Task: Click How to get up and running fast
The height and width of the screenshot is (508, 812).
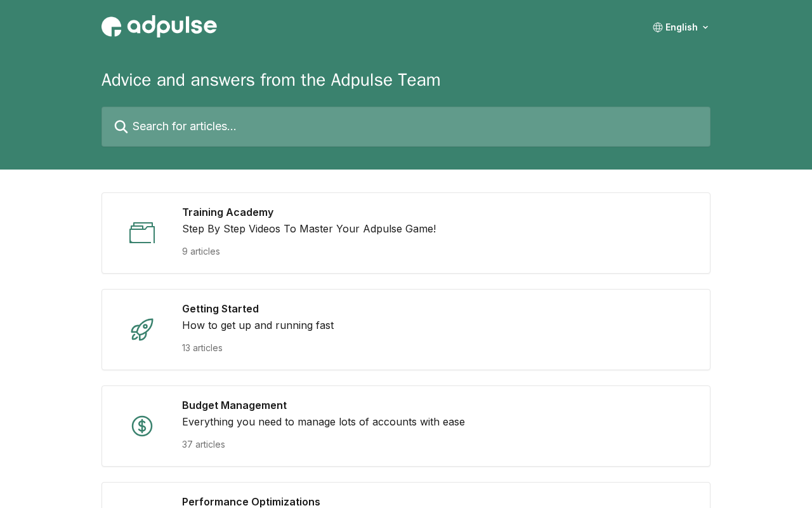Action: click(x=258, y=325)
